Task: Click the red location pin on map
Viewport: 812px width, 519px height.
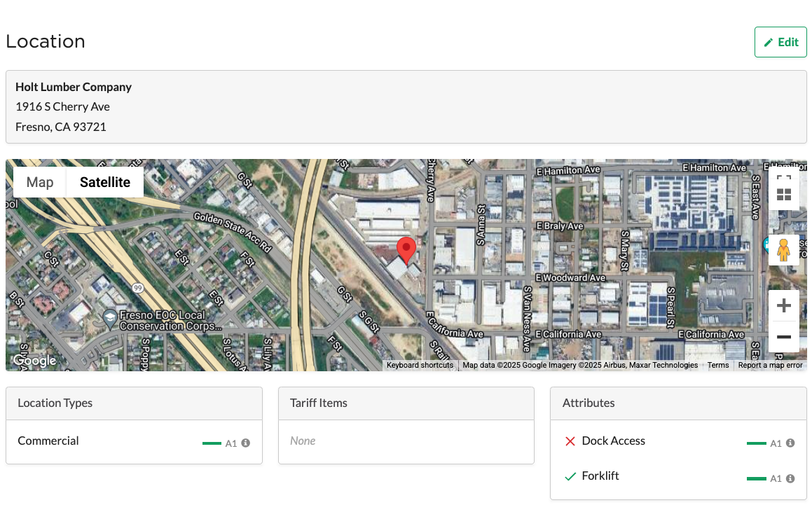Action: click(406, 249)
